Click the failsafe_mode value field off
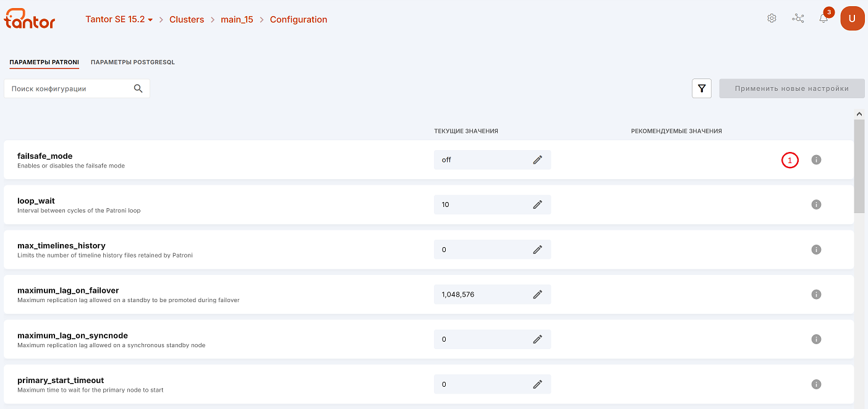 (x=492, y=159)
